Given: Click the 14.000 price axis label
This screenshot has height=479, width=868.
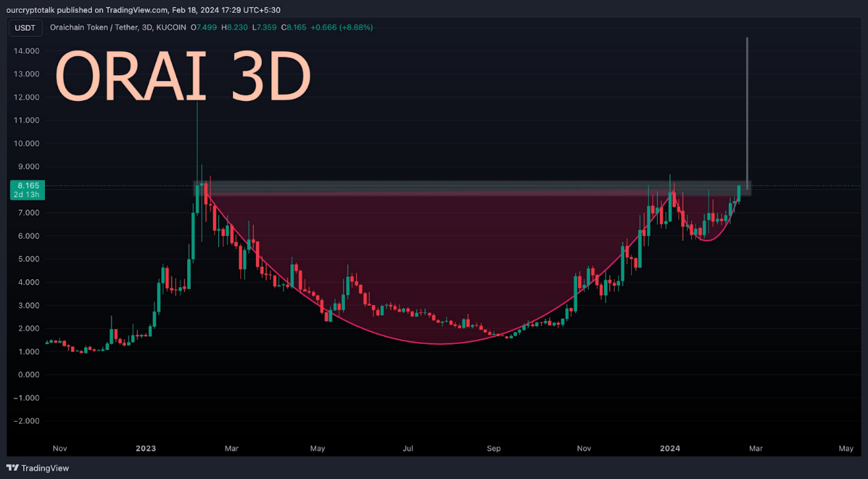Looking at the screenshot, I should click(27, 51).
